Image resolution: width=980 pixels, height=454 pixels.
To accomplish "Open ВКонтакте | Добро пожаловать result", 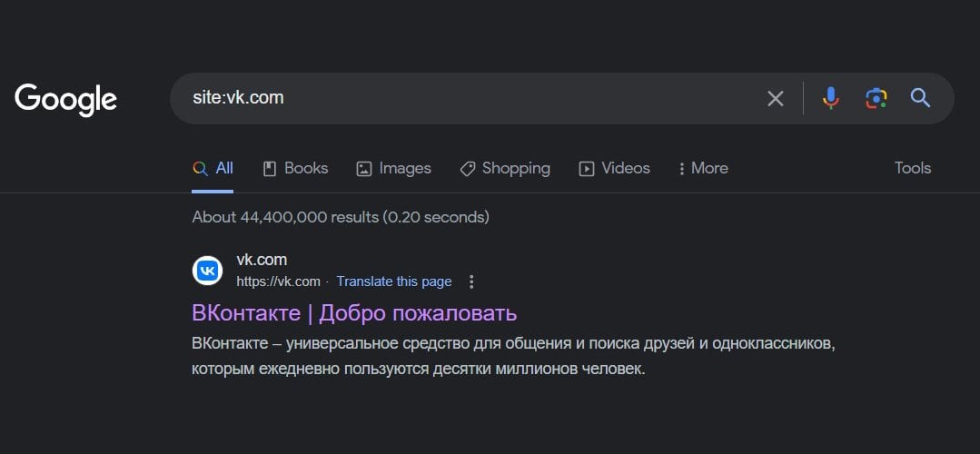I will 354,313.
